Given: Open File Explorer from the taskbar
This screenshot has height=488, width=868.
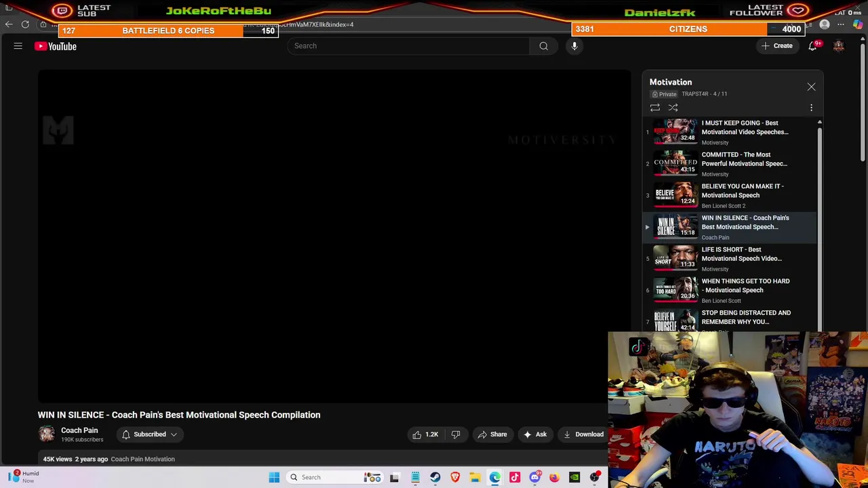Looking at the screenshot, I should [x=475, y=477].
